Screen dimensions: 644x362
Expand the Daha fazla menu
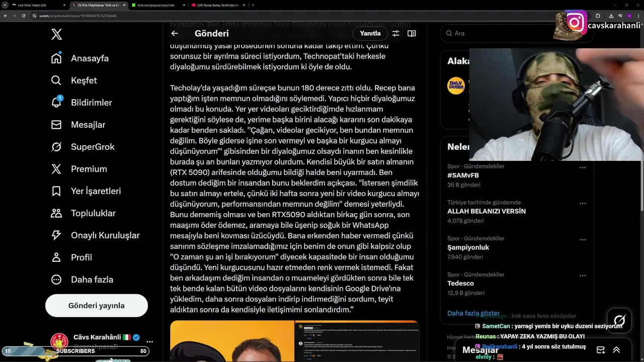tap(82, 280)
